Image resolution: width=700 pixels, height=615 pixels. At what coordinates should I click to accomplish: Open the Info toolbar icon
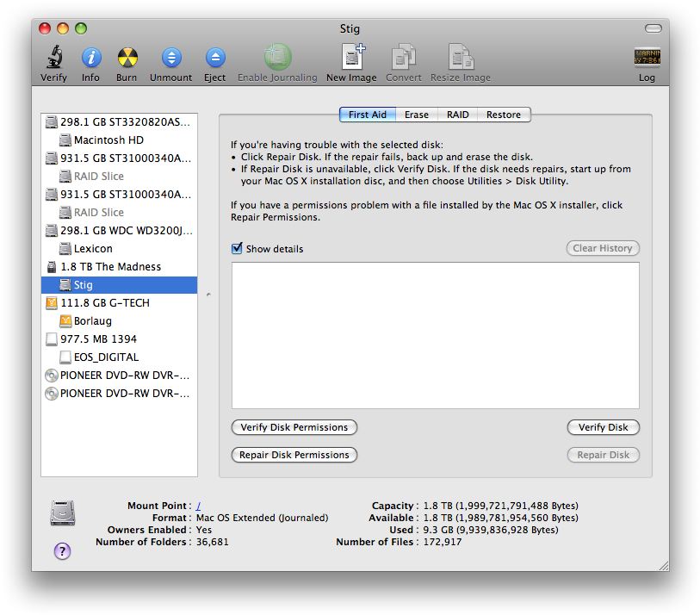[x=90, y=59]
